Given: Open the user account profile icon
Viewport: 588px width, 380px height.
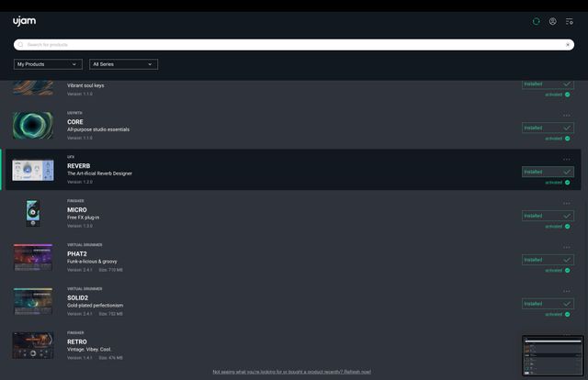Looking at the screenshot, I should click(x=552, y=21).
